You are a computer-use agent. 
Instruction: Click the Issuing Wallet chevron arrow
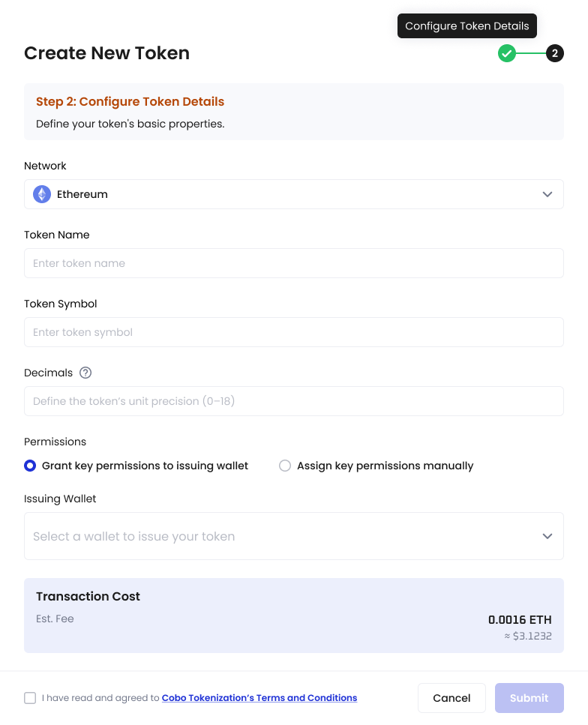[547, 536]
